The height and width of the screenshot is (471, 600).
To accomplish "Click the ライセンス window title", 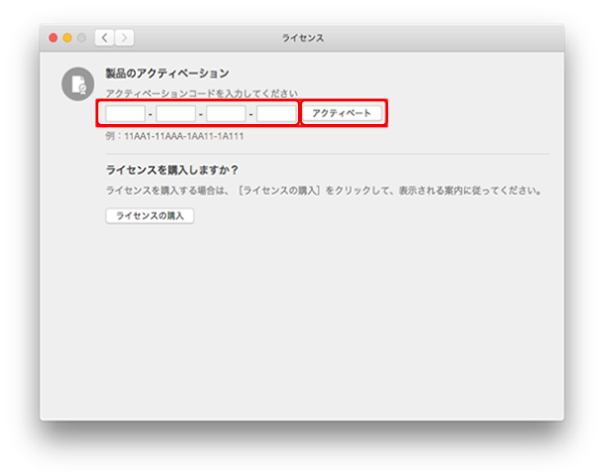I will (x=303, y=38).
